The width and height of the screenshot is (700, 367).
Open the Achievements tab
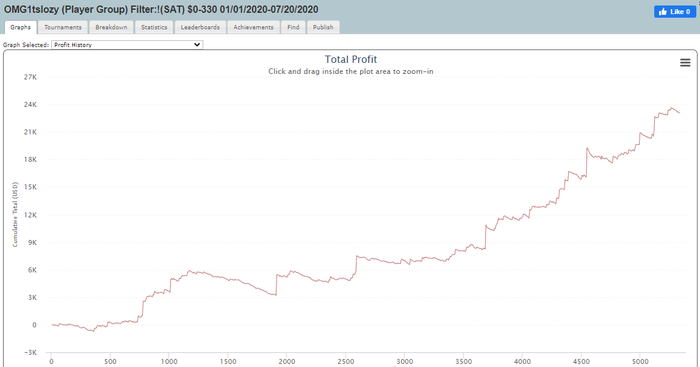tap(253, 27)
